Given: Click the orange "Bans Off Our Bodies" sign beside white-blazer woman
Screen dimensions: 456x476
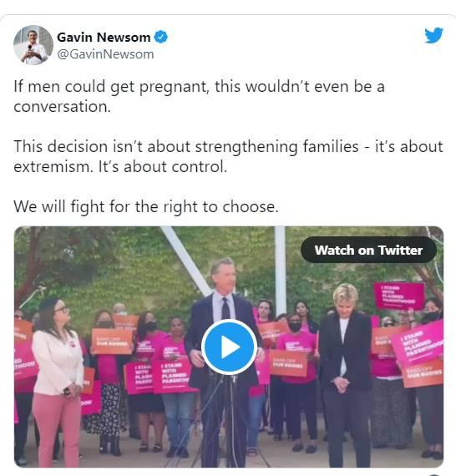Looking at the screenshot, I should point(112,342).
